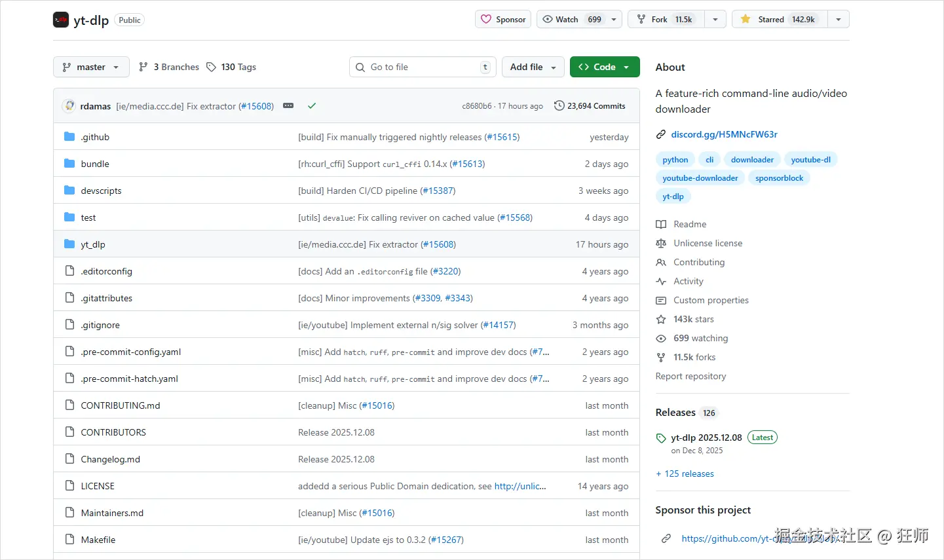944x560 pixels.
Task: Open the Unlicense license link
Action: click(x=699, y=243)
